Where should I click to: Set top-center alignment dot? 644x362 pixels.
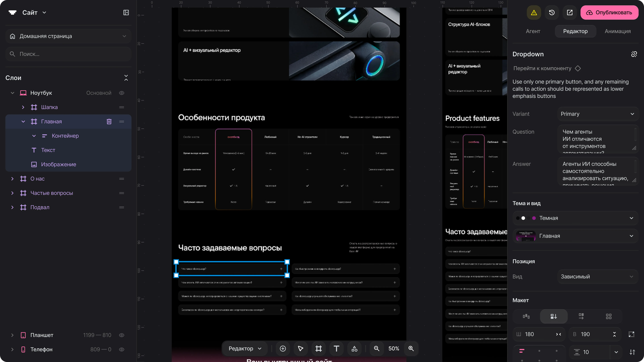(x=539, y=351)
